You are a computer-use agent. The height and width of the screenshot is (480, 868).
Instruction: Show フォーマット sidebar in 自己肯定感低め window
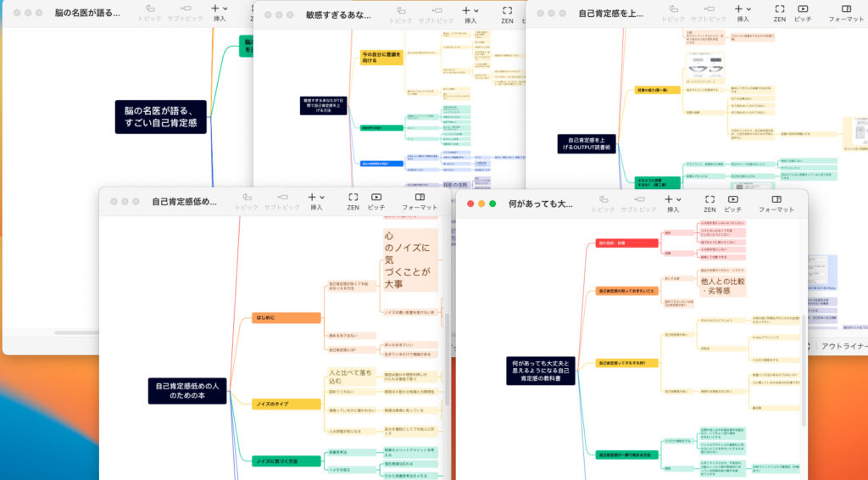[x=419, y=201]
